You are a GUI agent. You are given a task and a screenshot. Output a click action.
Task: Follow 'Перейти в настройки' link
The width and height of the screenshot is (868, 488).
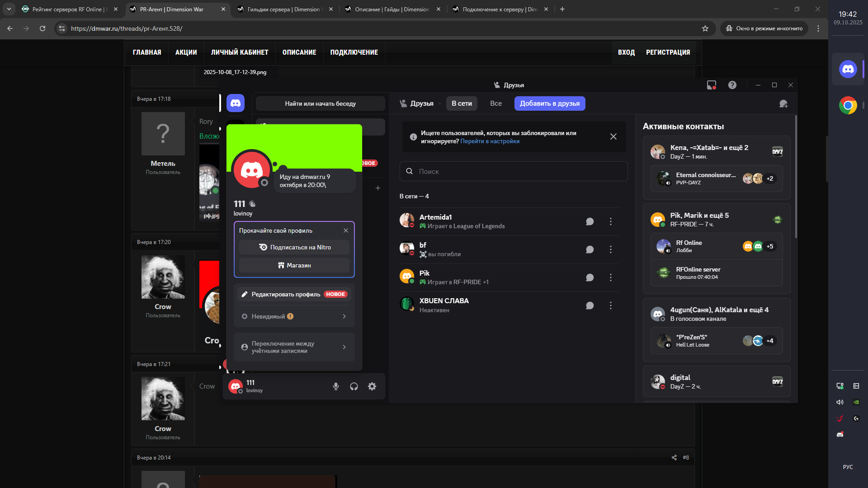click(490, 141)
